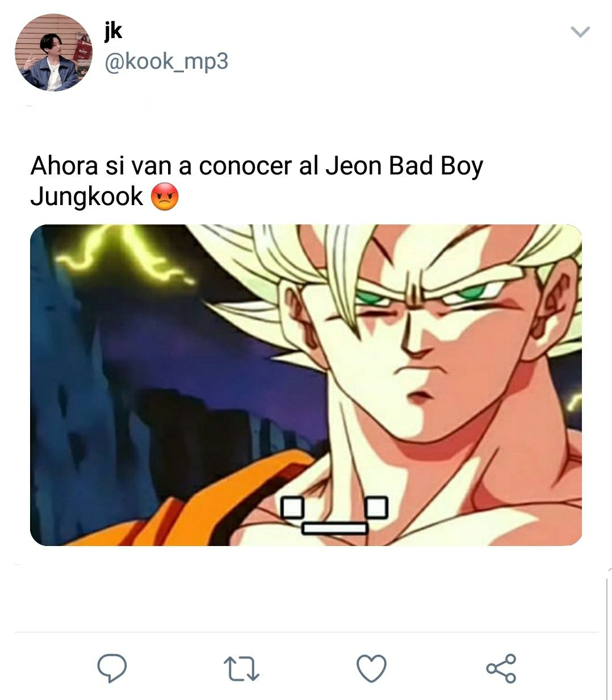This screenshot has height=700, width=612.
Task: Click the word Jungkook in the tweet
Action: click(87, 197)
